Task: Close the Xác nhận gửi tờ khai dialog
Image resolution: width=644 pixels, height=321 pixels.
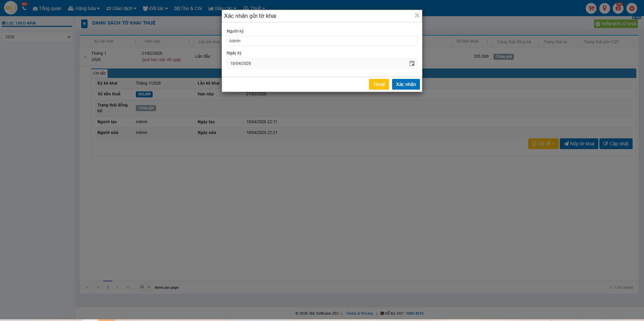Action: [417, 15]
